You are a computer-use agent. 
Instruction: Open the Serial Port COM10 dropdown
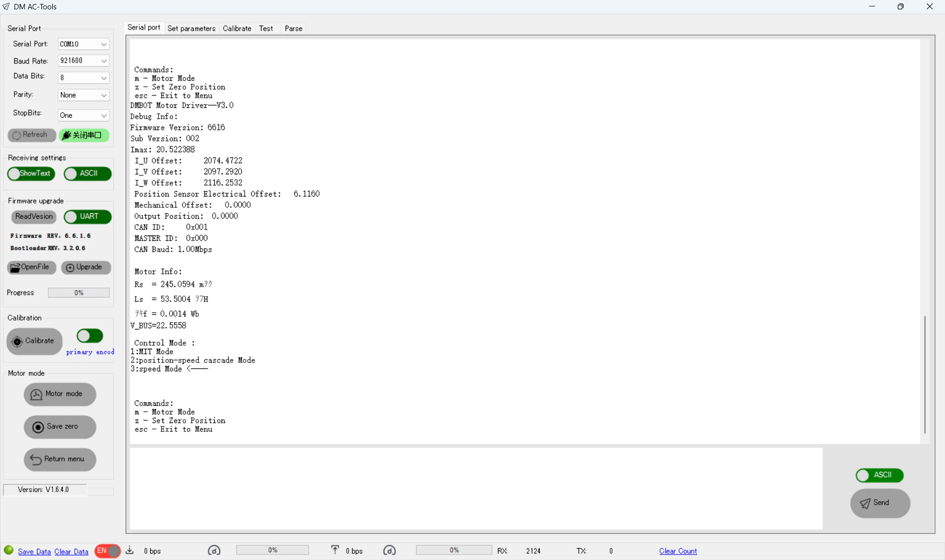click(83, 44)
